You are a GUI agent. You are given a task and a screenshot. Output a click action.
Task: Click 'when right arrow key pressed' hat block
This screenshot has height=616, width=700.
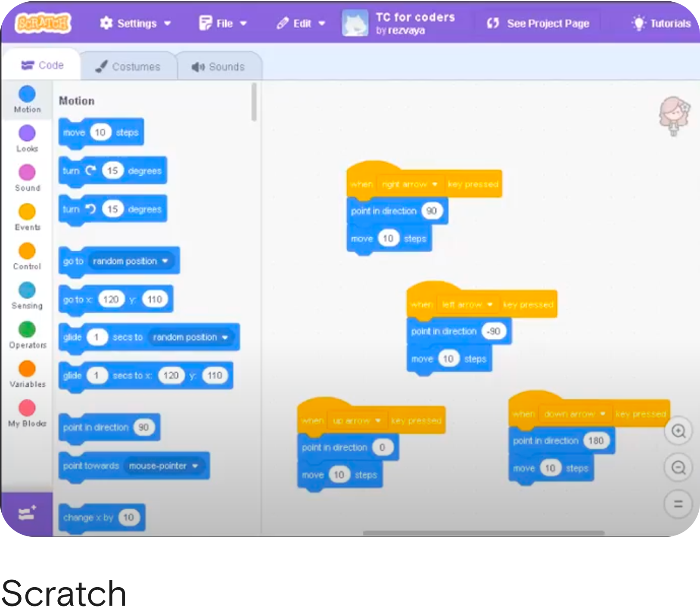pyautogui.click(x=424, y=181)
